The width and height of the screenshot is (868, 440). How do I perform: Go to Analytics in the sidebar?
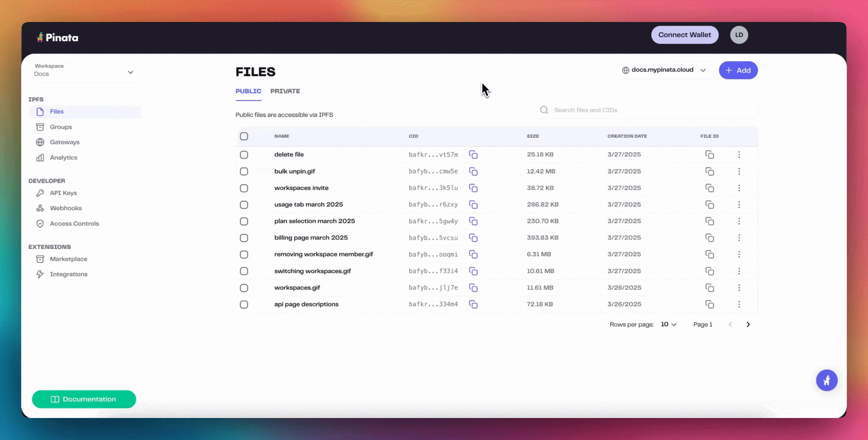[63, 158]
